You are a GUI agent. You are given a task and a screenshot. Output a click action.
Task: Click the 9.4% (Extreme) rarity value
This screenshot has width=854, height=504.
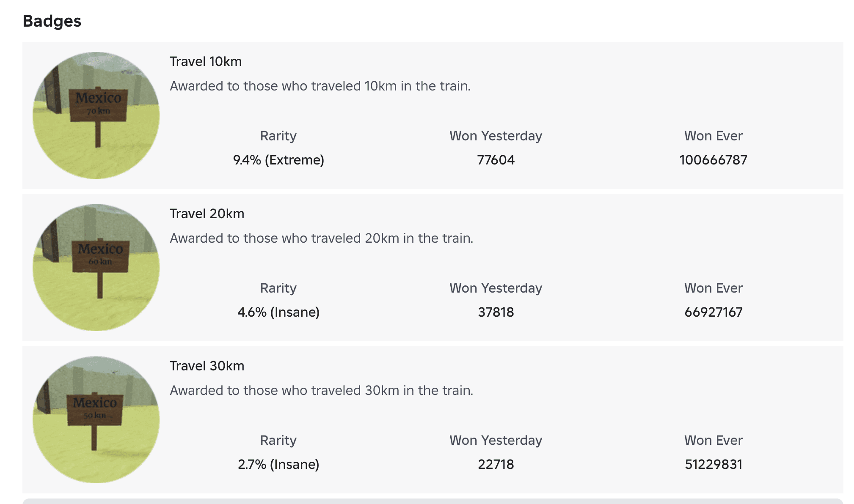278,160
